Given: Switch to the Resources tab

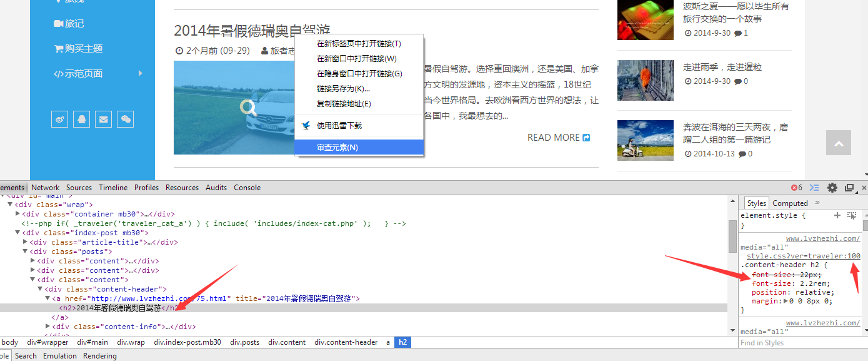Looking at the screenshot, I should pos(182,188).
